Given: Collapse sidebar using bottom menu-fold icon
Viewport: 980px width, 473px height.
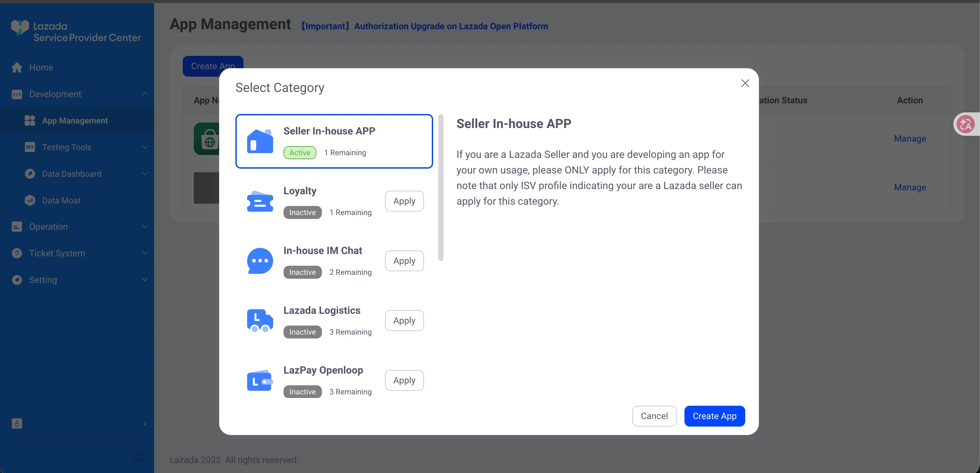Looking at the screenshot, I should (139, 457).
